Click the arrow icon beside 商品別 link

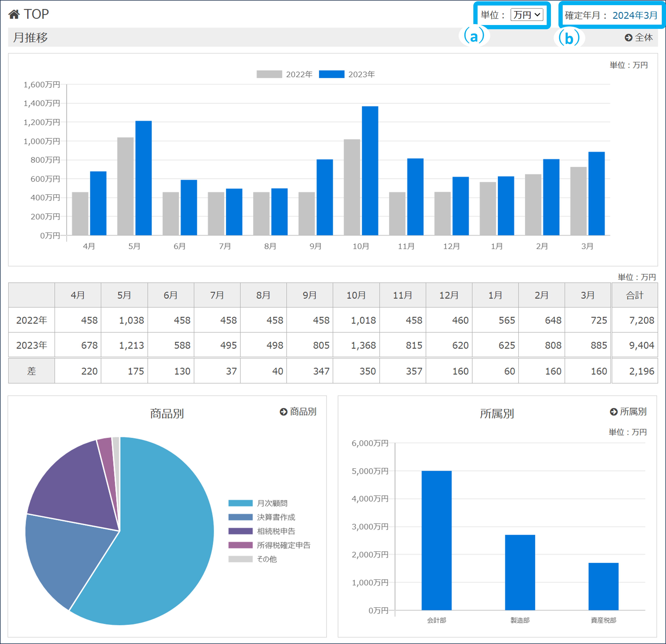pyautogui.click(x=283, y=412)
